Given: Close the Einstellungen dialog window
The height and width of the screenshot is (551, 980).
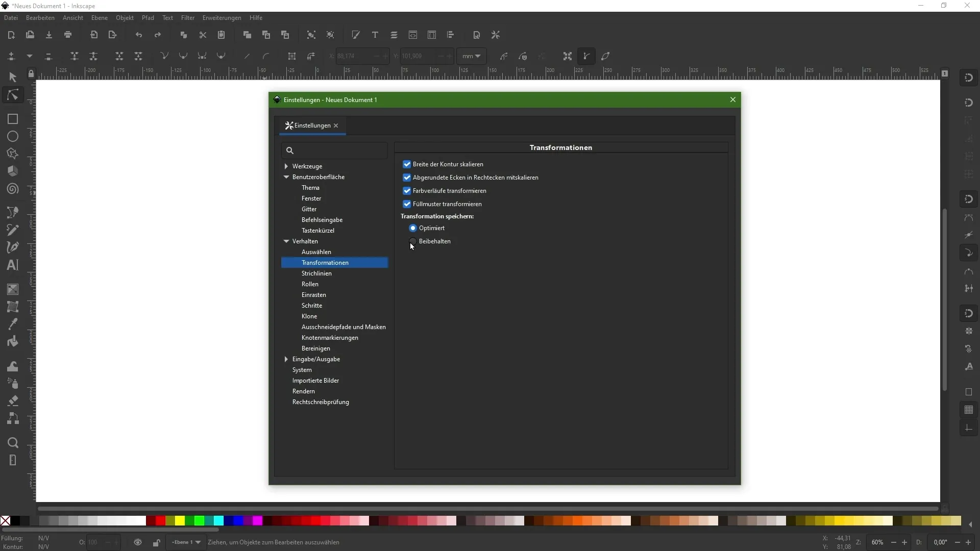Looking at the screenshot, I should (733, 99).
